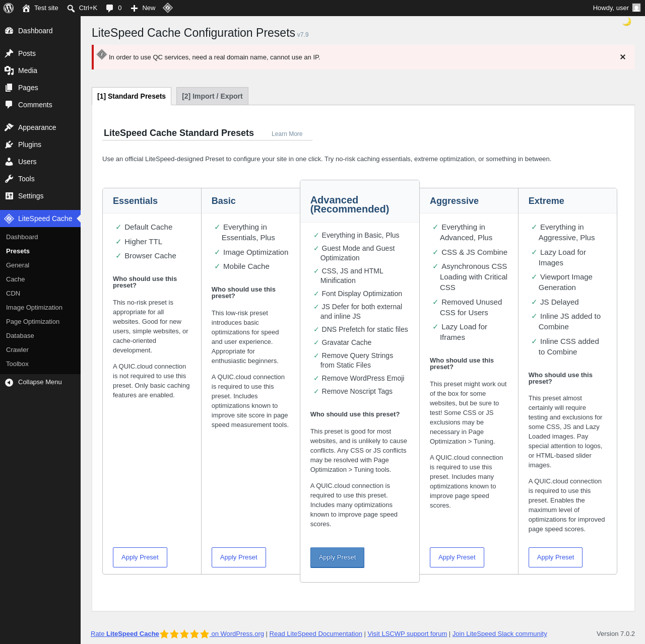Click 'CSS & JS Combine' feature text
The height and width of the screenshot is (644, 645).
474,252
